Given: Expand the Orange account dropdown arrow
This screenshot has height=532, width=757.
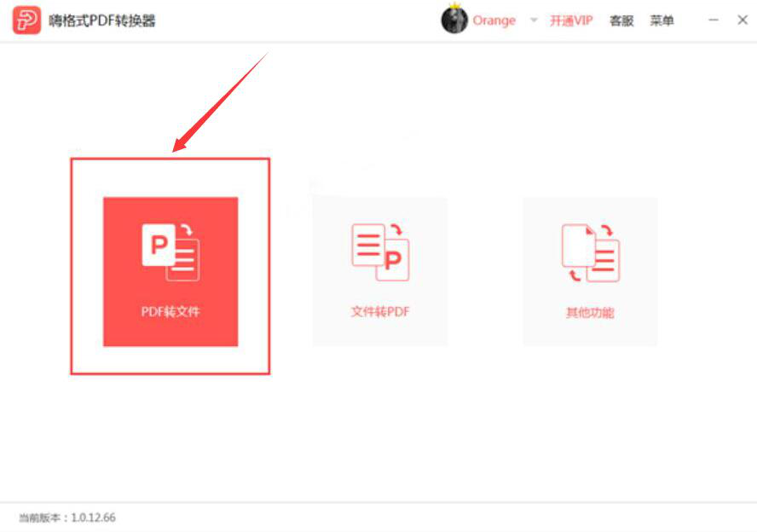Looking at the screenshot, I should [532, 20].
